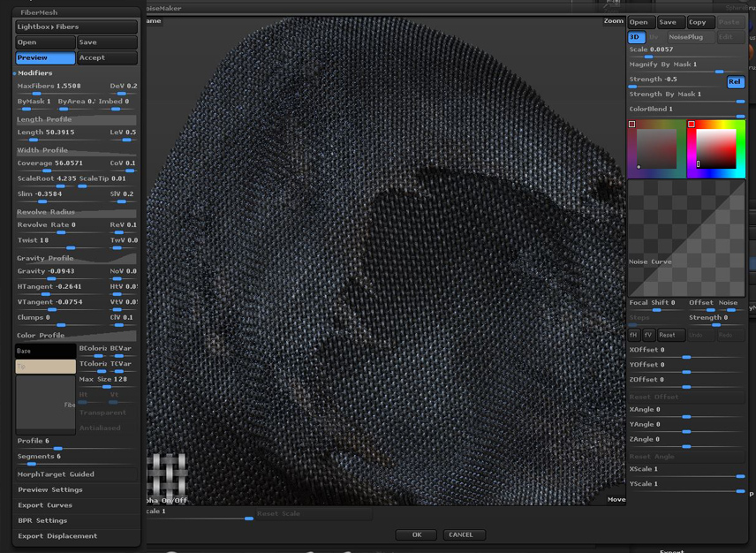
Task: Open the Export Displacement section
Action: 57,536
